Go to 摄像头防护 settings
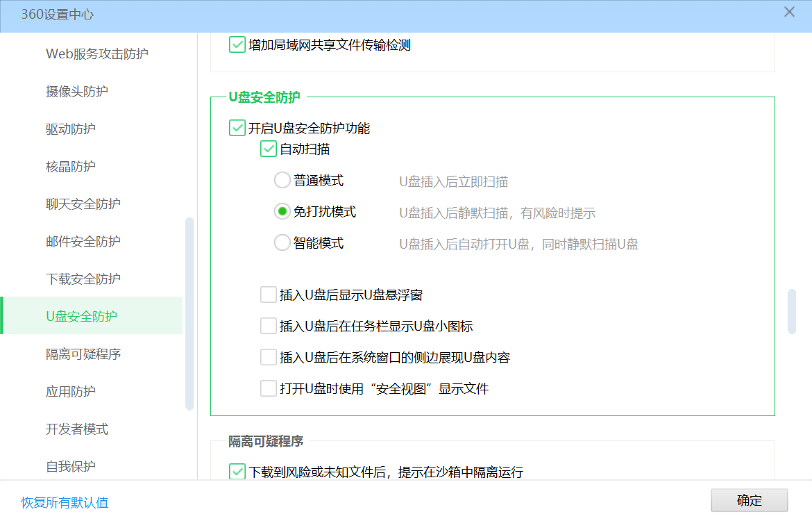The image size is (812, 521). pyautogui.click(x=76, y=91)
